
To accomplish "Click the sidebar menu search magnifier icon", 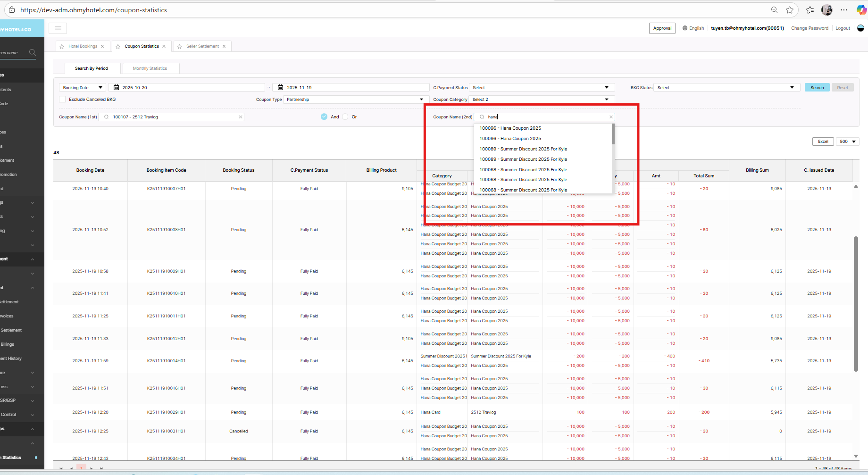I will point(33,52).
